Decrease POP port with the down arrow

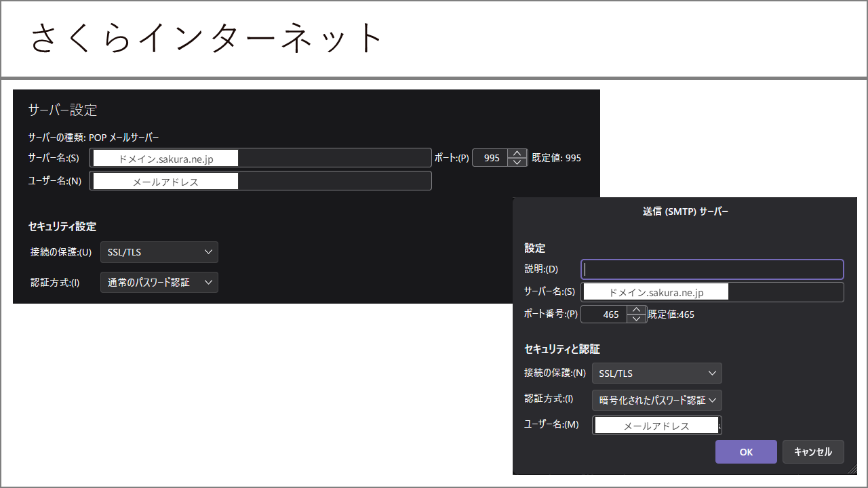click(x=517, y=163)
